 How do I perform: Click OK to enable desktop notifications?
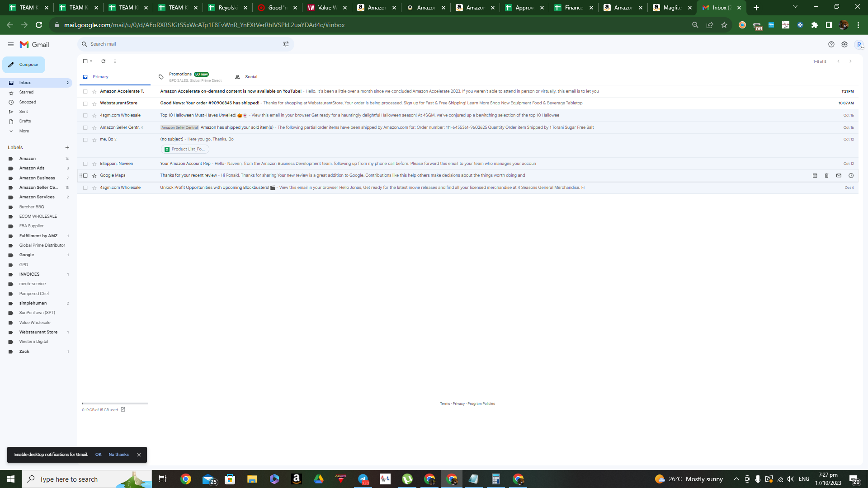(98, 455)
